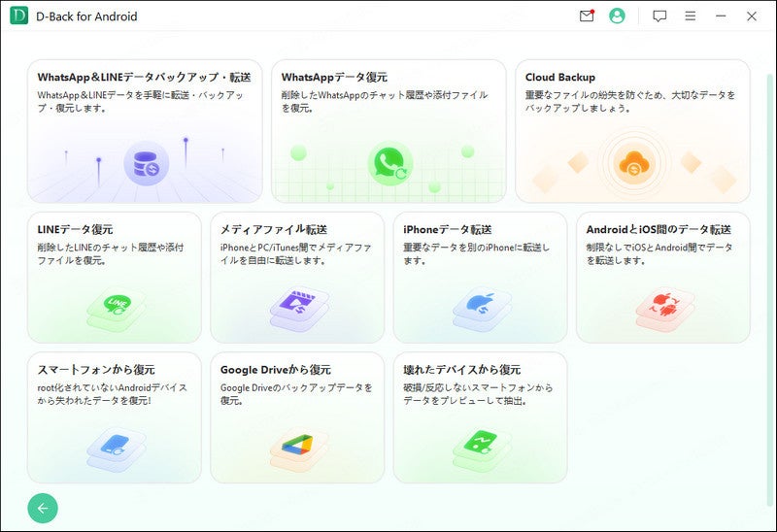Select the Google Driveから復元 title
This screenshot has height=532, width=777.
point(276,370)
